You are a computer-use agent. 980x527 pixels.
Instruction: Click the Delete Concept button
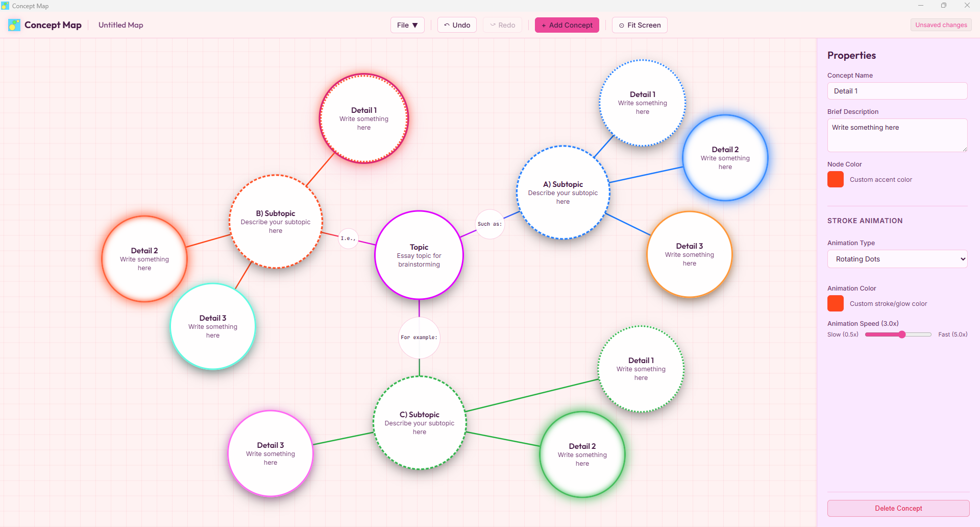tap(898, 508)
